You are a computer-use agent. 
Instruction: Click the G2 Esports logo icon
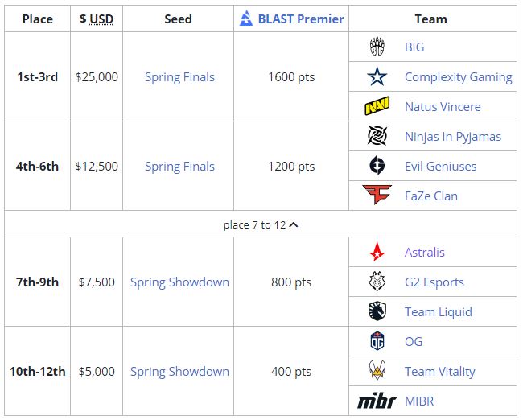[377, 282]
